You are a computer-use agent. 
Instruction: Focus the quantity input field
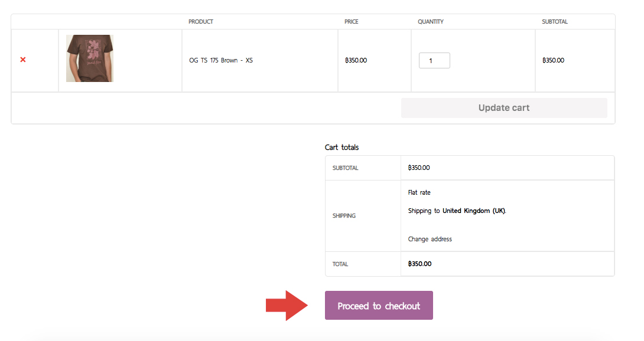click(x=434, y=61)
